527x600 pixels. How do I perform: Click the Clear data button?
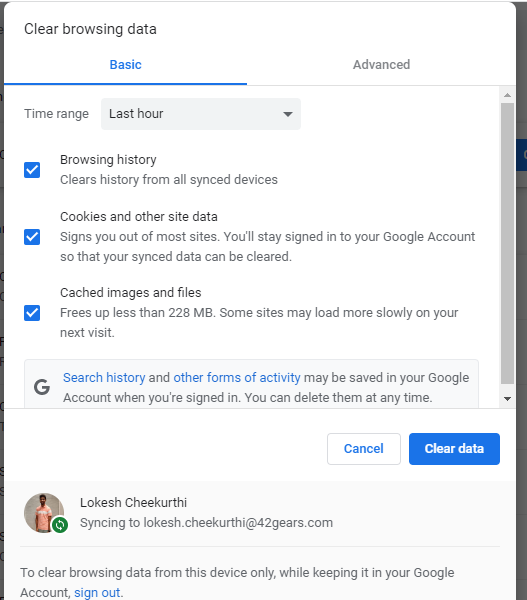[x=454, y=449]
